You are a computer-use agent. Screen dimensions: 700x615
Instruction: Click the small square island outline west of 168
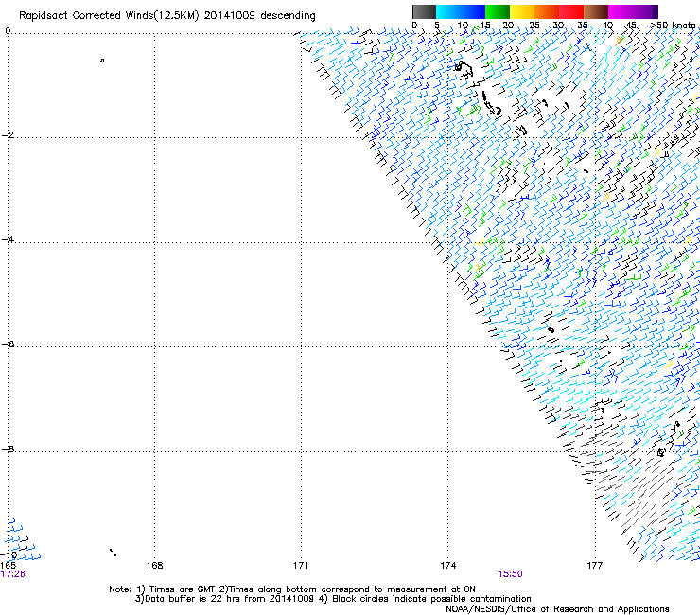click(102, 61)
